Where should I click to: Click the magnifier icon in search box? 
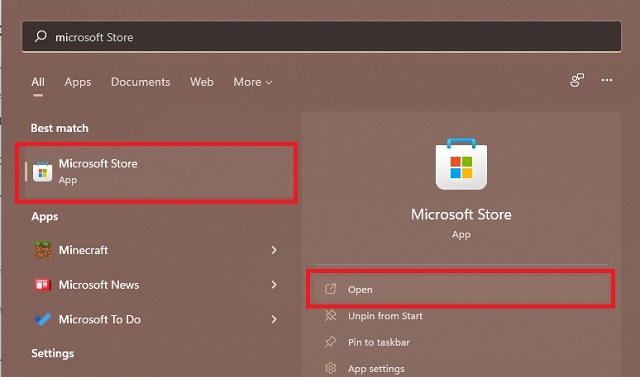40,36
